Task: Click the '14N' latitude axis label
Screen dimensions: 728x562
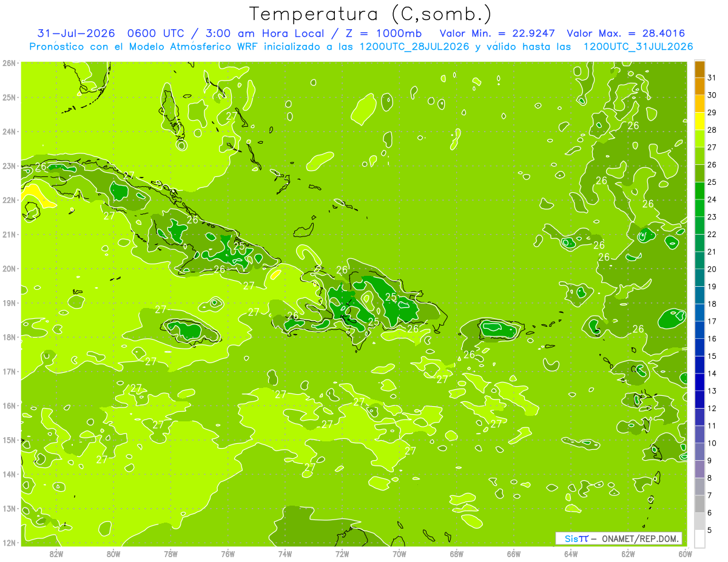Action: 9,474
